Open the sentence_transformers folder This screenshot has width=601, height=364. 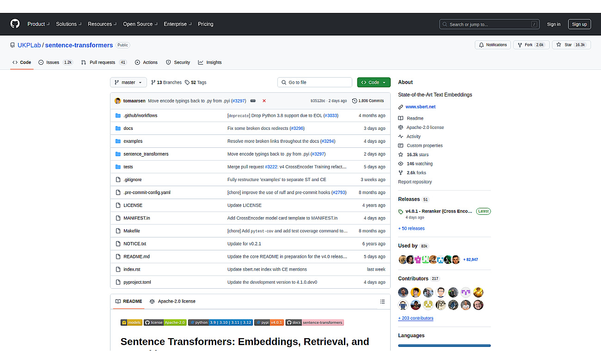(146, 154)
